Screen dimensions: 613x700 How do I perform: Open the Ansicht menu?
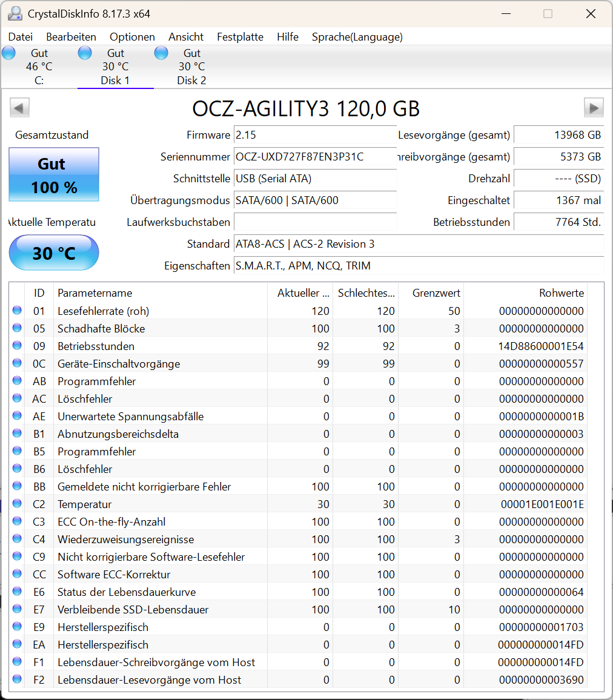tap(186, 36)
